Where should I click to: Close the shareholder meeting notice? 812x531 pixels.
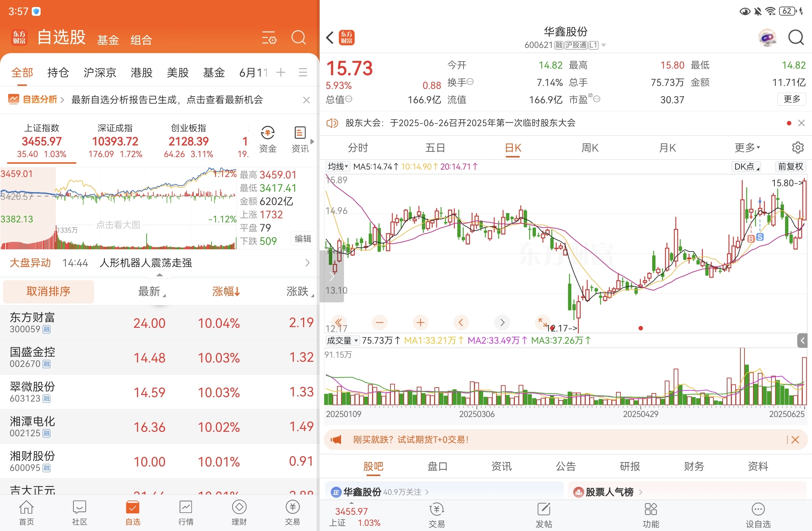tap(801, 123)
